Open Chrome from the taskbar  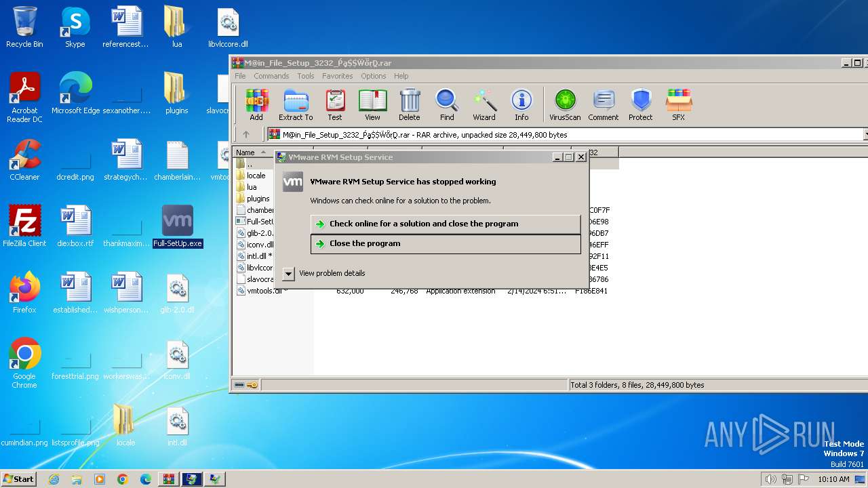coord(123,479)
